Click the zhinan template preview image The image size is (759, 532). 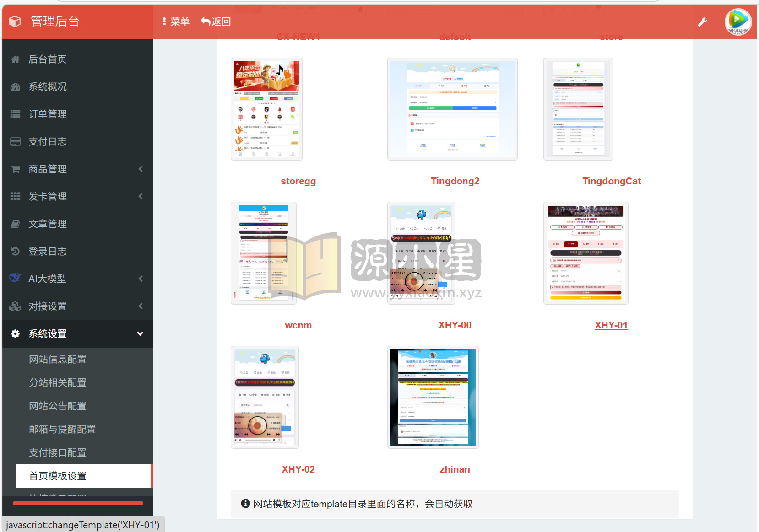click(x=433, y=397)
